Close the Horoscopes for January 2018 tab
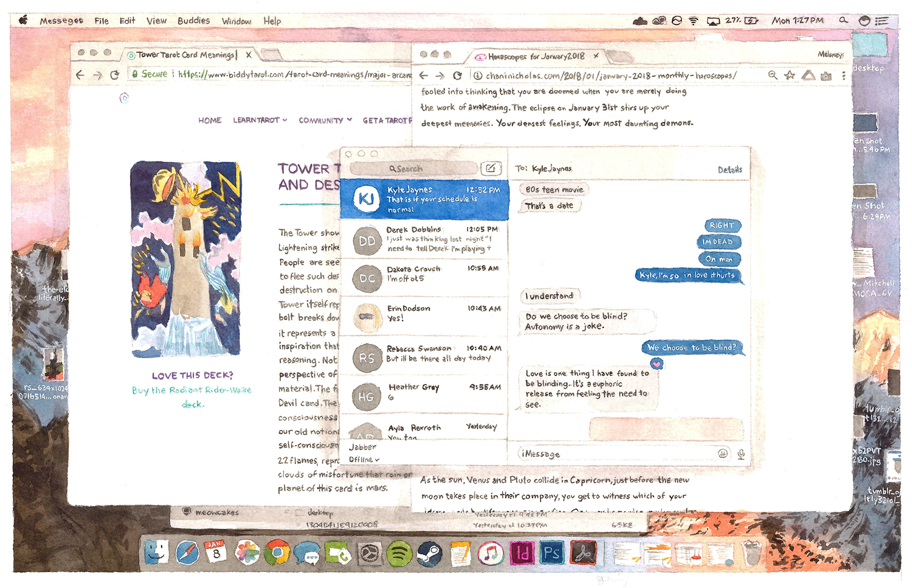This screenshot has height=588, width=912. pos(596,56)
